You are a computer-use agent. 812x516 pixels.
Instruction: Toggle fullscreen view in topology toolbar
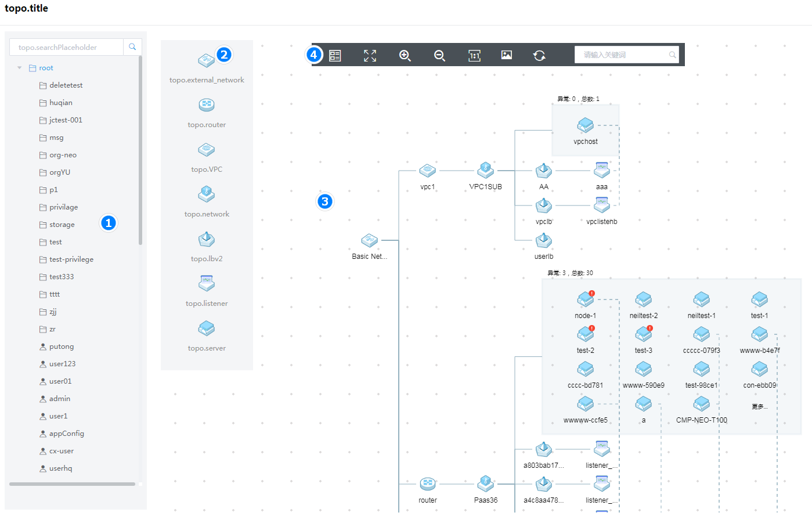(x=370, y=55)
